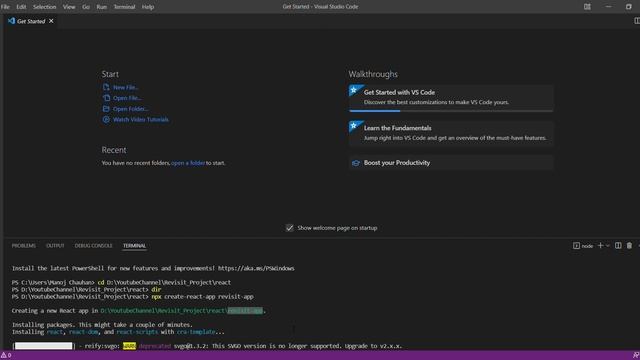The image size is (640, 360).
Task: Click the Boost your Productivity graduation cap icon
Action: 356,163
